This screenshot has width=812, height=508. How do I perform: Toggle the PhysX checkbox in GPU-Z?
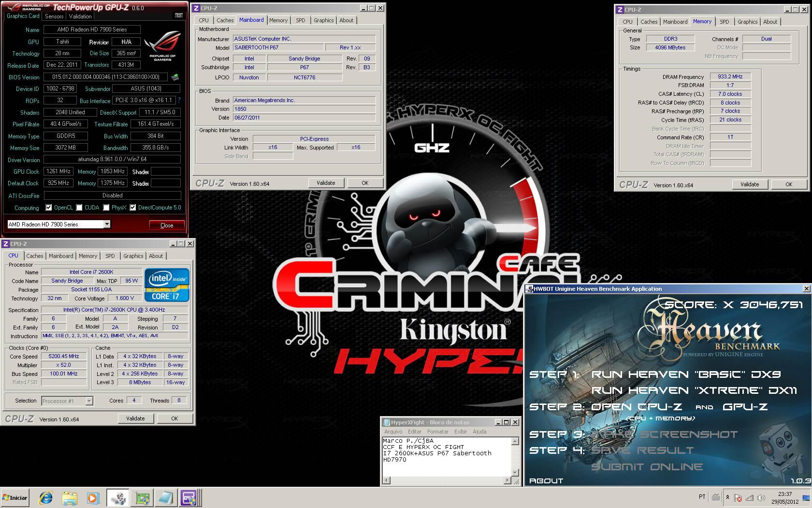[106, 208]
